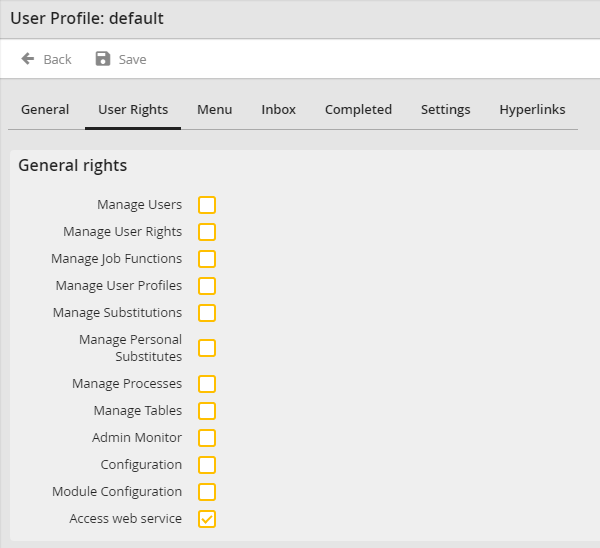The image size is (600, 548).
Task: Click the Back button label
Action: [x=57, y=59]
